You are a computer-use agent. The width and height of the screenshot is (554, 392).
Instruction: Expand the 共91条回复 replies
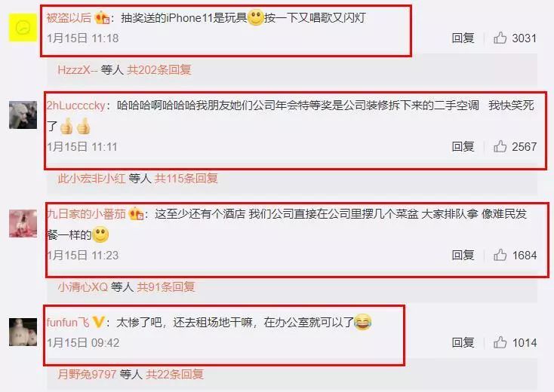pyautogui.click(x=166, y=287)
